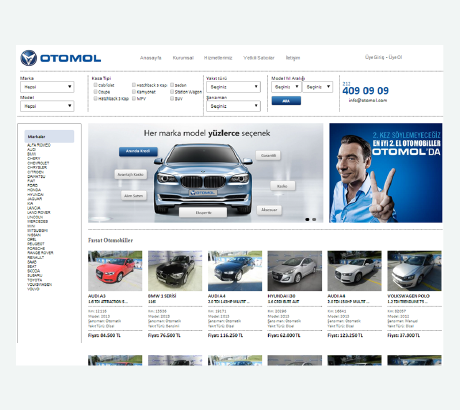Open the Yakıt türü dropdown
The height and width of the screenshot is (410, 460).
coord(233,87)
